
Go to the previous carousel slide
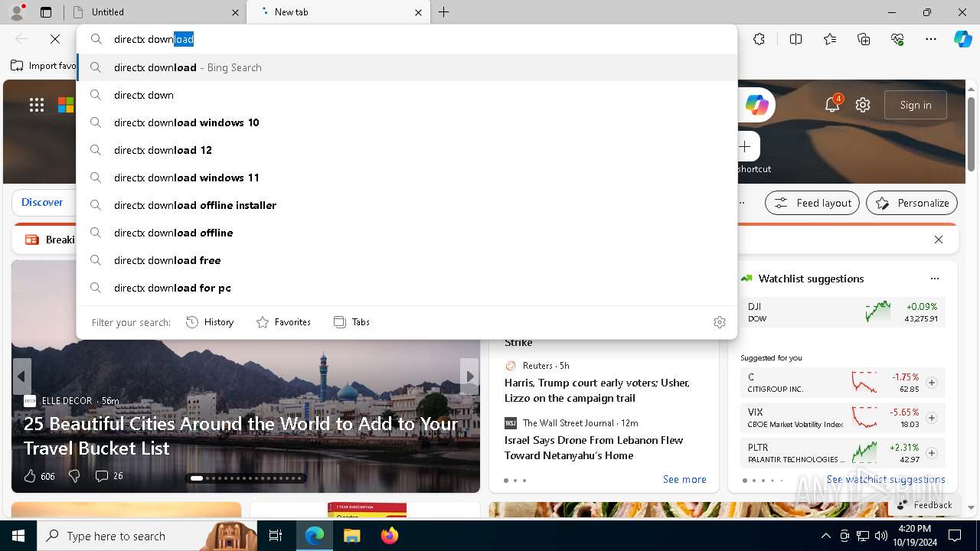21,377
